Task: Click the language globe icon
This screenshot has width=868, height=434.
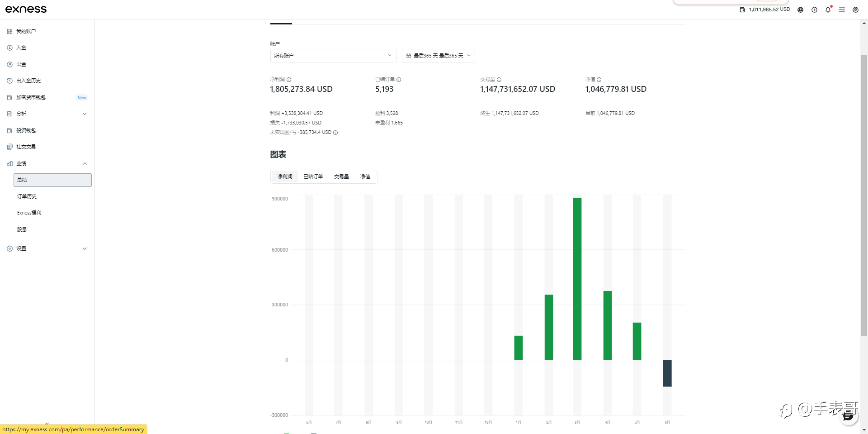Action: pyautogui.click(x=800, y=10)
